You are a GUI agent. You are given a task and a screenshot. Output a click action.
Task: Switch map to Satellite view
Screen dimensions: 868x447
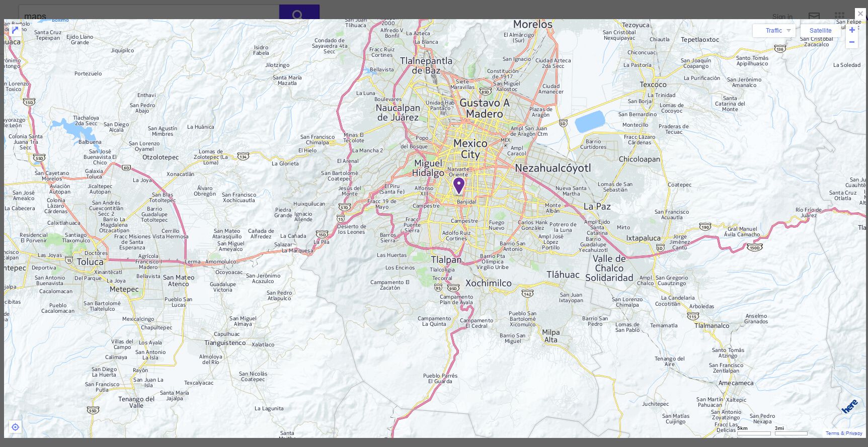click(820, 31)
